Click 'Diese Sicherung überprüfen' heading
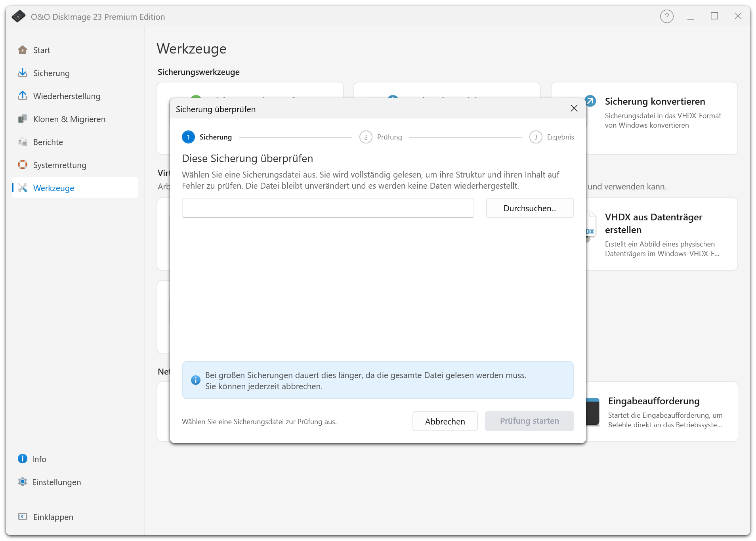Screen dimensions: 756x541 [247, 159]
